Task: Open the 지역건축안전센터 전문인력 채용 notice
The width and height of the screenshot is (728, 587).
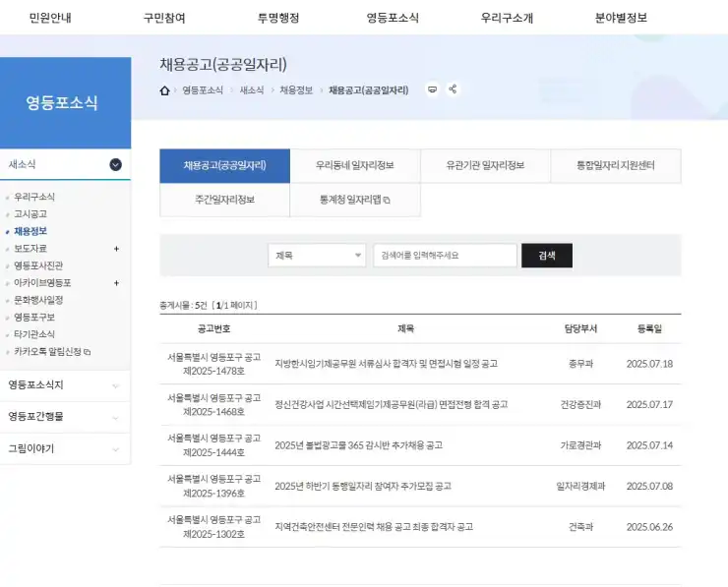Action: 374,527
